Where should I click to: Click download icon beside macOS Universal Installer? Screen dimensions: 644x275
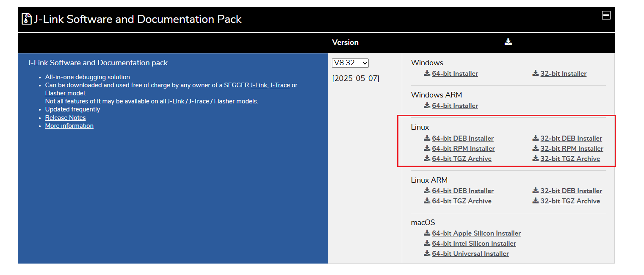pos(427,253)
